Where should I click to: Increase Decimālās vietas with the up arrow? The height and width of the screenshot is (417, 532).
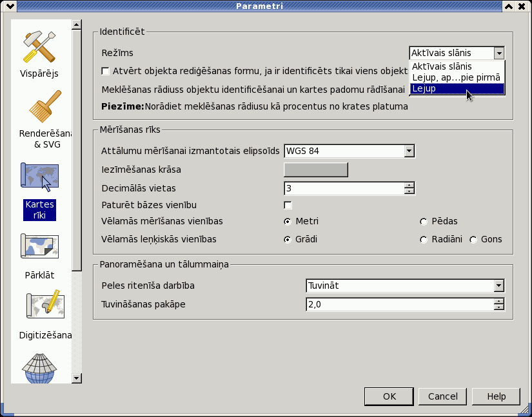409,186
